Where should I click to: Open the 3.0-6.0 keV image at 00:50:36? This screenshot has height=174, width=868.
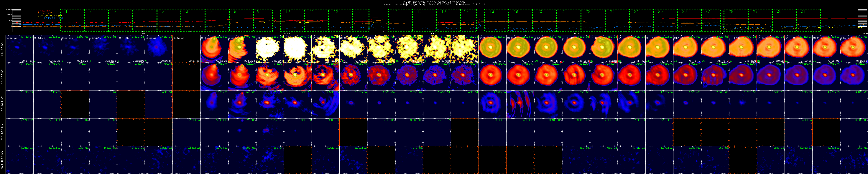coord(19,49)
